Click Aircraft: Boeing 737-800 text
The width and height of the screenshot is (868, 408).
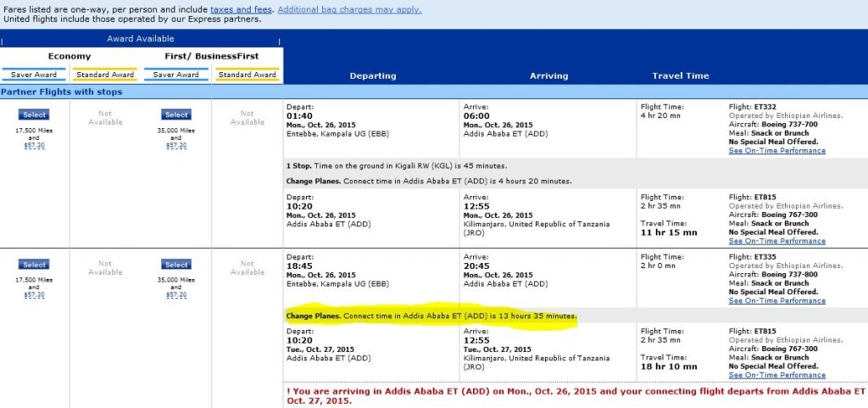tap(773, 275)
